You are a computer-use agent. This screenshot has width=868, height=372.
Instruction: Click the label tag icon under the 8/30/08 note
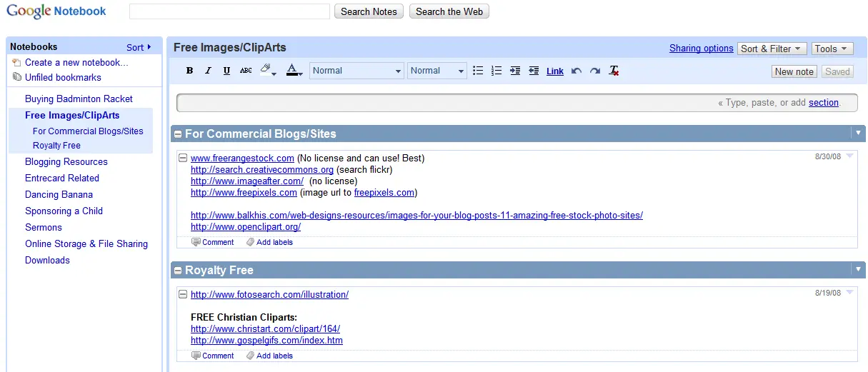[250, 242]
